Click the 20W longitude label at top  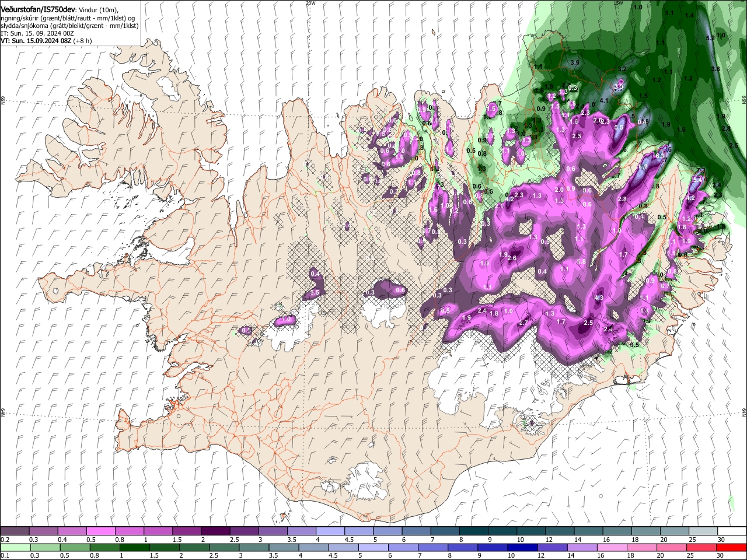(x=310, y=3)
